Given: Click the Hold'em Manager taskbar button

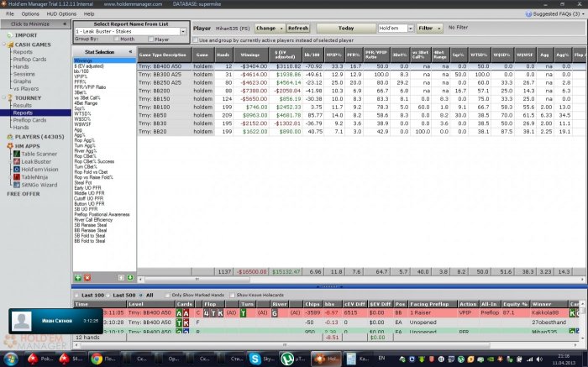Looking at the screenshot, I should click(x=326, y=359).
